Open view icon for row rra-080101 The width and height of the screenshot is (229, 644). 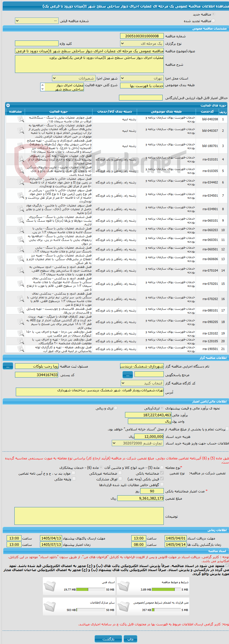click(21, 310)
